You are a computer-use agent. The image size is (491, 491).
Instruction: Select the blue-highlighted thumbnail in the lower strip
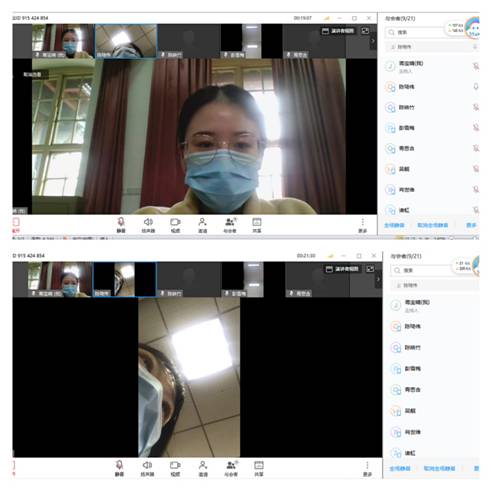pos(124,279)
